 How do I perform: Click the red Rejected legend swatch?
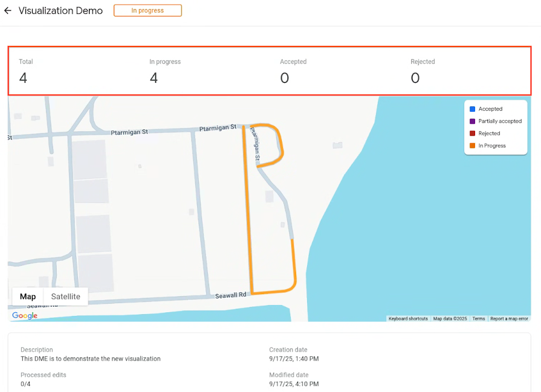coord(472,133)
